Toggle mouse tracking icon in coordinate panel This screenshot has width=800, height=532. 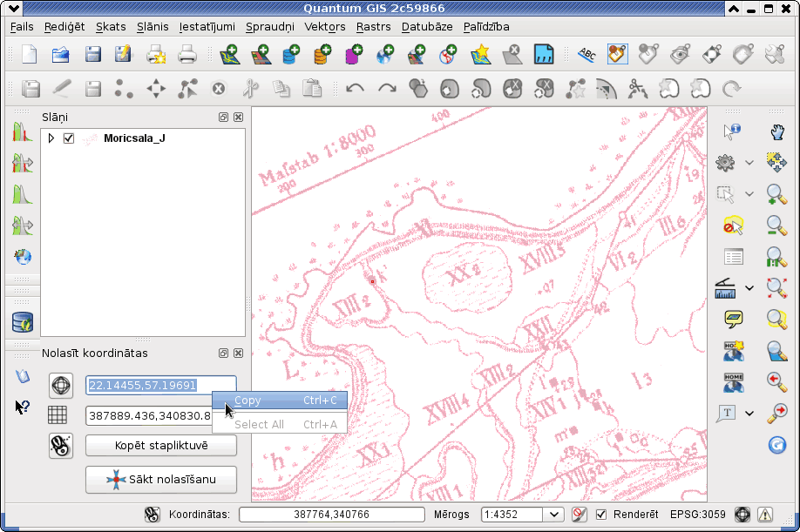coord(61,446)
